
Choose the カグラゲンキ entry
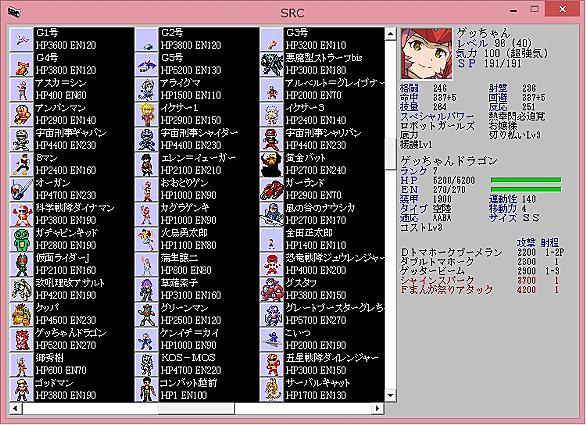point(197,215)
